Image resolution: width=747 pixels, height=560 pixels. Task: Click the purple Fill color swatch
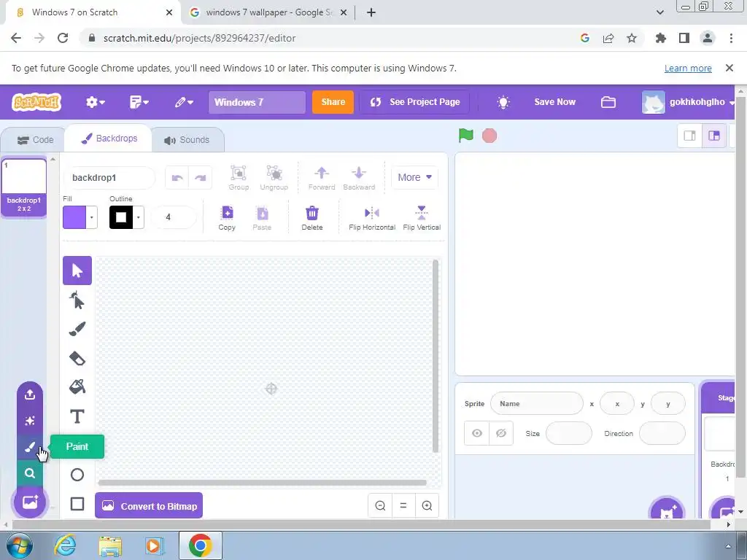(x=74, y=217)
